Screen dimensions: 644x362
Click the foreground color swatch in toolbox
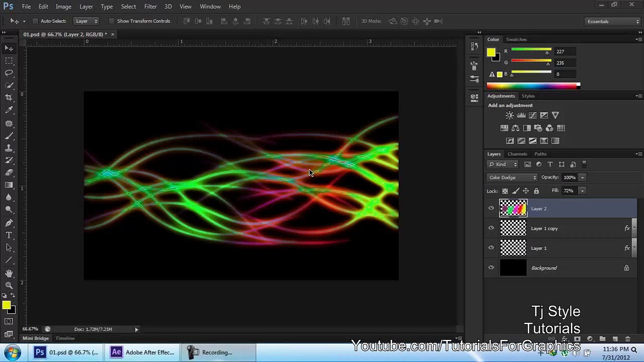(x=6, y=305)
